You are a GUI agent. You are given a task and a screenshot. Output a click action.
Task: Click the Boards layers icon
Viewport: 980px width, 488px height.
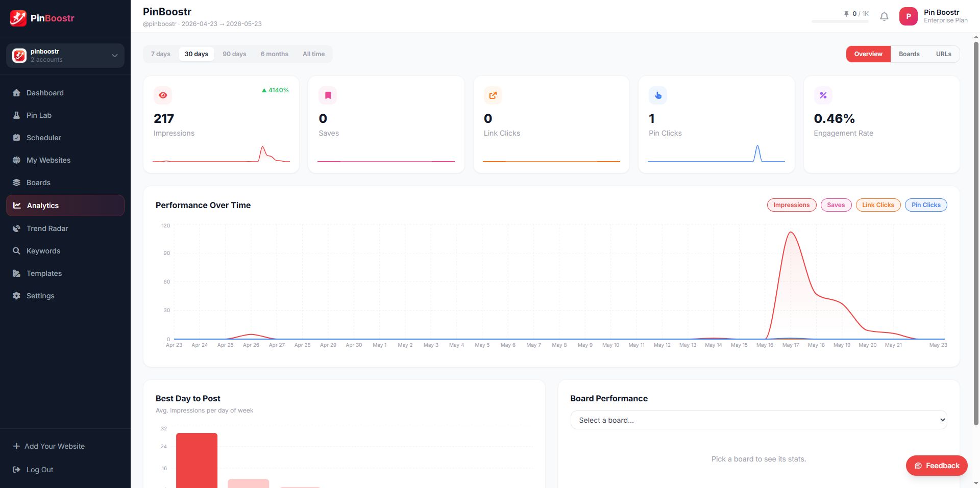coord(16,183)
